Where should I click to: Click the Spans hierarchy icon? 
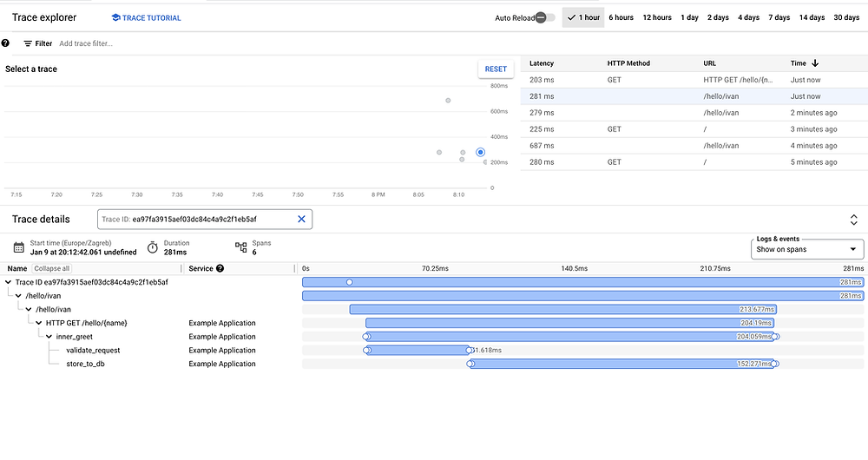coord(240,247)
